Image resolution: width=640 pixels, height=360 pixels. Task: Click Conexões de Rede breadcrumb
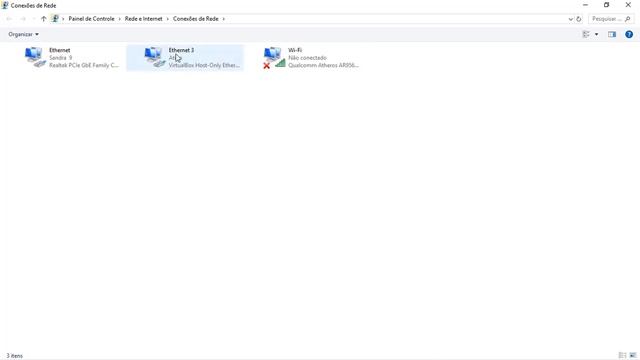click(196, 19)
